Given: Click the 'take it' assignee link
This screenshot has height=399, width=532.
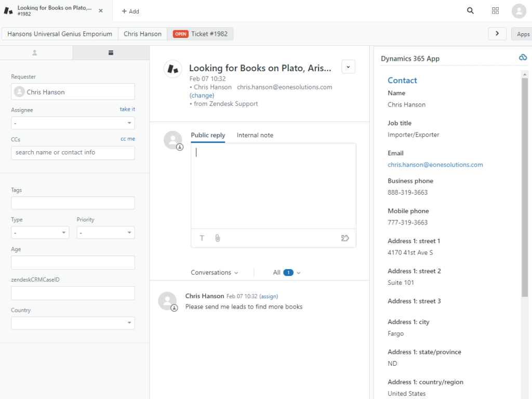Looking at the screenshot, I should pyautogui.click(x=127, y=109).
